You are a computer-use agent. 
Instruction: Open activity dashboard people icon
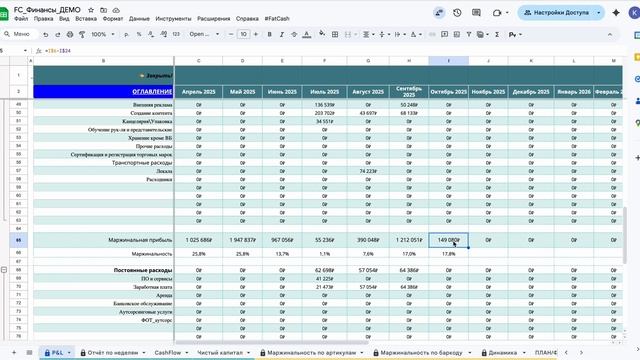pos(439,13)
